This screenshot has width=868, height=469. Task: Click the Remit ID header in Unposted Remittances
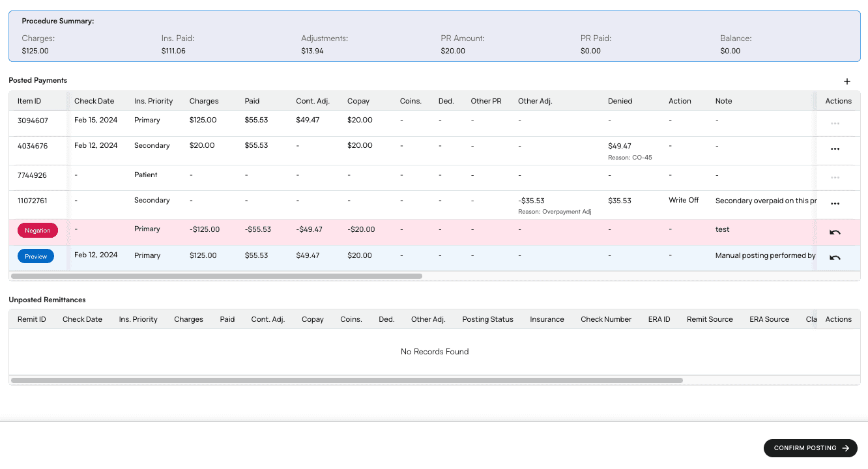point(32,319)
